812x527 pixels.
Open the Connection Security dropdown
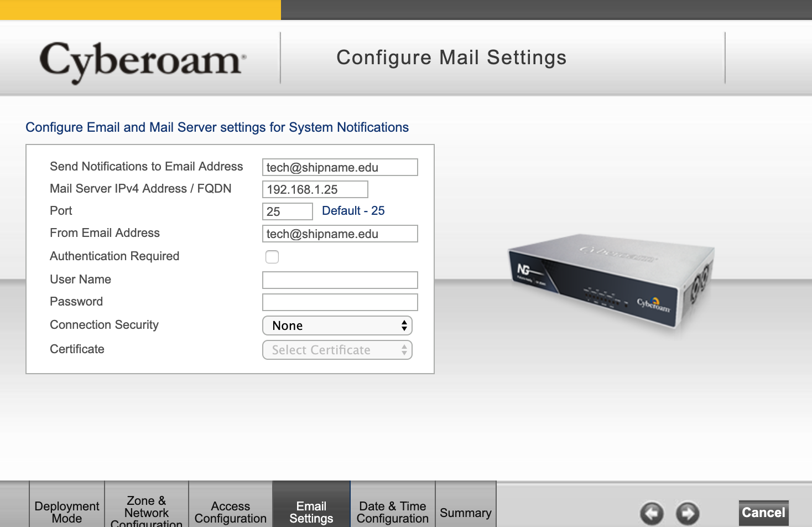(337, 325)
